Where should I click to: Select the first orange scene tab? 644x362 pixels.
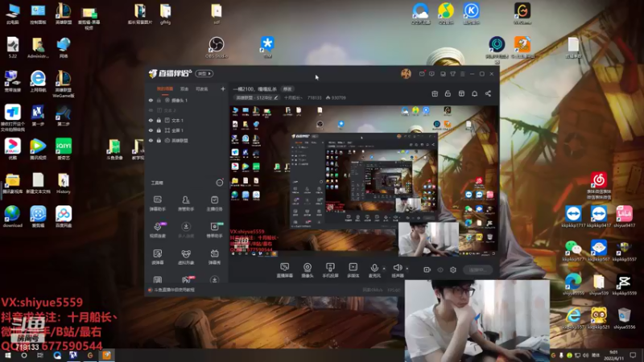tap(165, 89)
